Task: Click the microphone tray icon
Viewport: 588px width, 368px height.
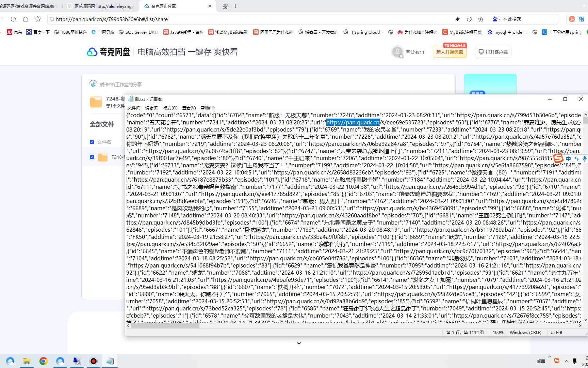Action: click(575, 361)
